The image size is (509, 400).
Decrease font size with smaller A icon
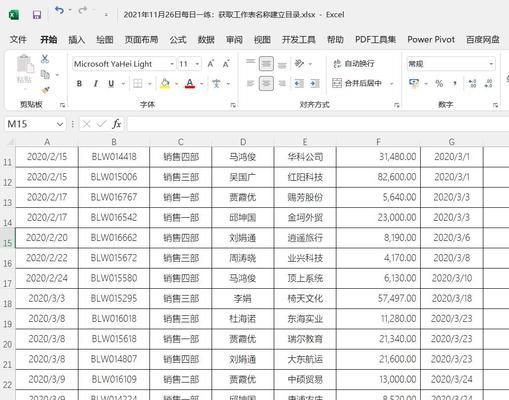[x=226, y=64]
